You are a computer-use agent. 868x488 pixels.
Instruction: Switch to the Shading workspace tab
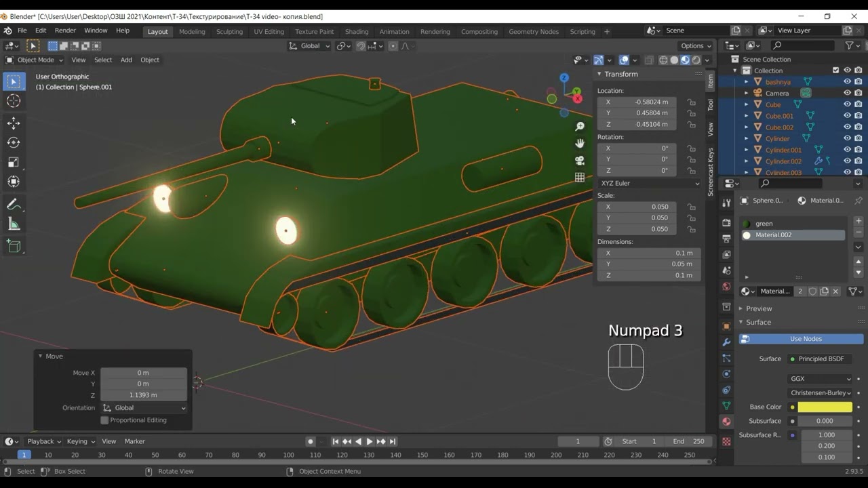coord(357,31)
